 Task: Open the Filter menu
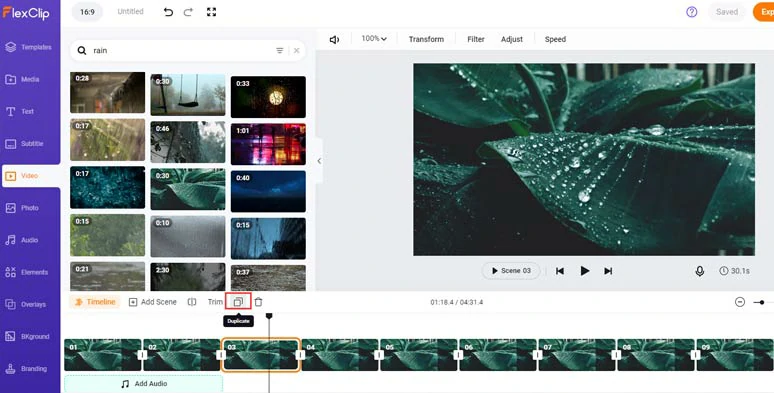pyautogui.click(x=476, y=39)
